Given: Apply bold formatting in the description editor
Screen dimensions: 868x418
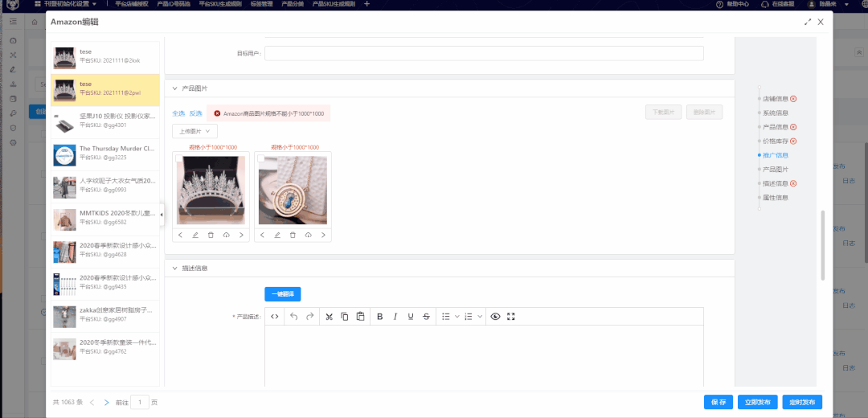Looking at the screenshot, I should [380, 317].
